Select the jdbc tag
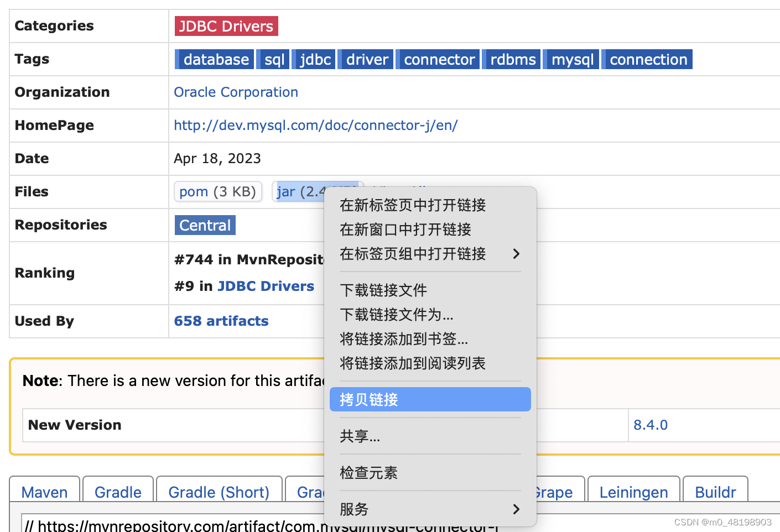 314,59
